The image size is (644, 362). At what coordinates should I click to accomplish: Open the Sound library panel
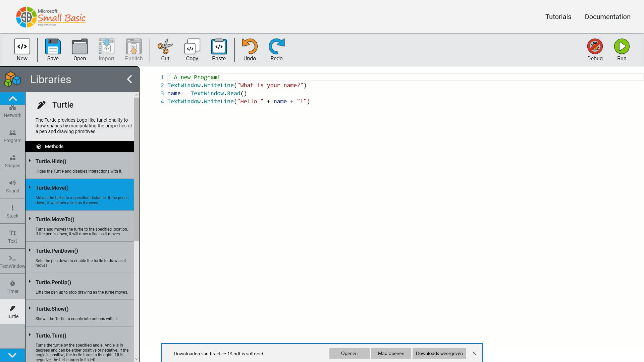[x=12, y=186]
